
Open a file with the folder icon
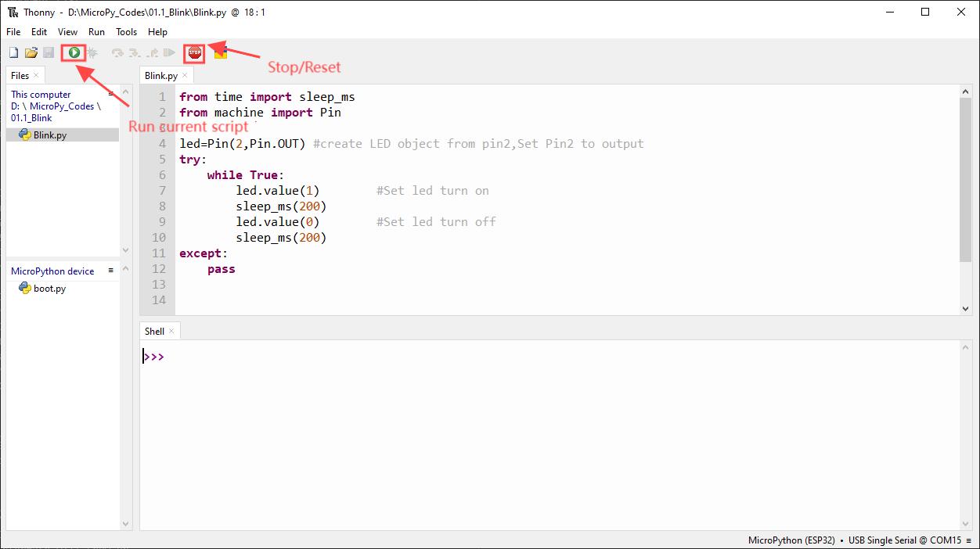pos(31,53)
